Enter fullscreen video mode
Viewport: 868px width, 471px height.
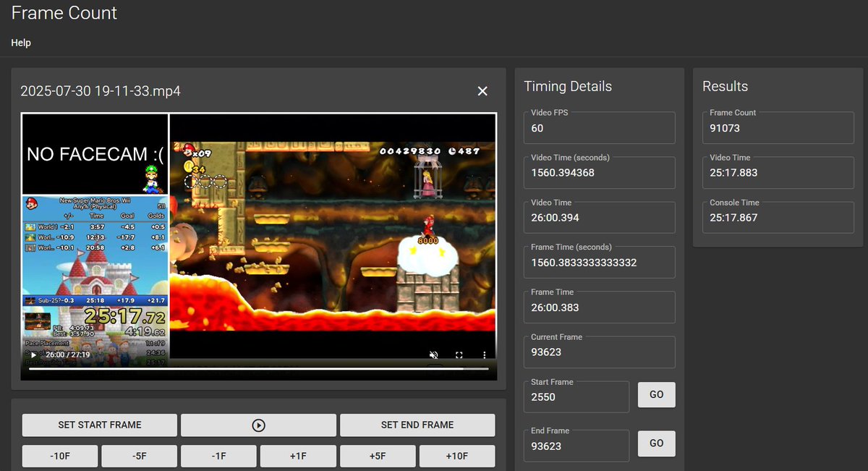click(x=459, y=355)
